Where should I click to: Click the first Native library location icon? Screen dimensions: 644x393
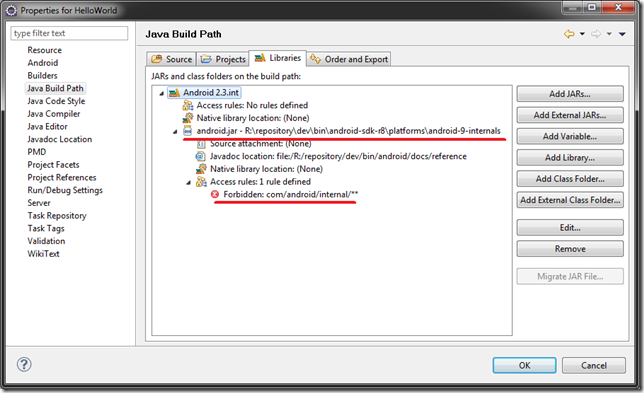[x=188, y=118]
